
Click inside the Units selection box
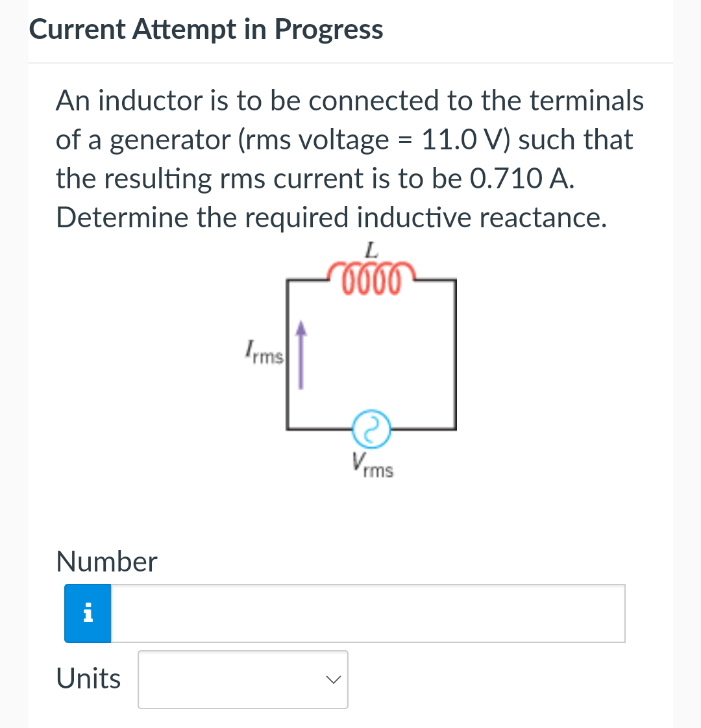pyautogui.click(x=243, y=679)
